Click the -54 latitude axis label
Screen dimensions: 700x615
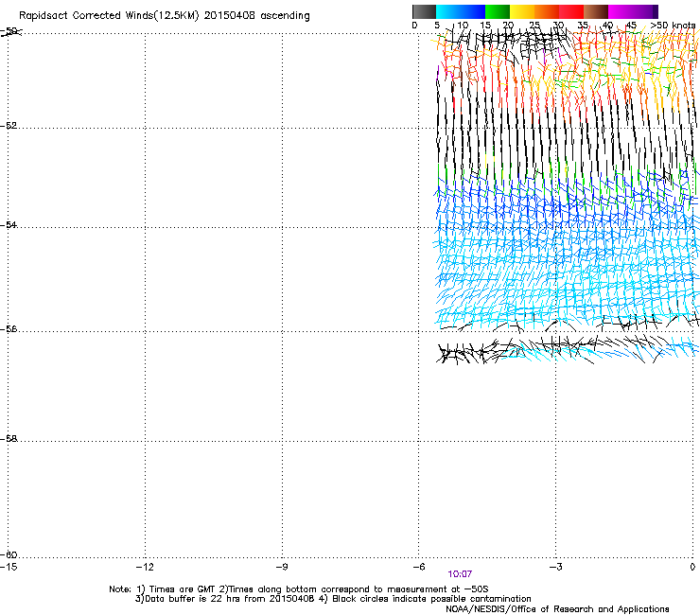tap(9, 224)
